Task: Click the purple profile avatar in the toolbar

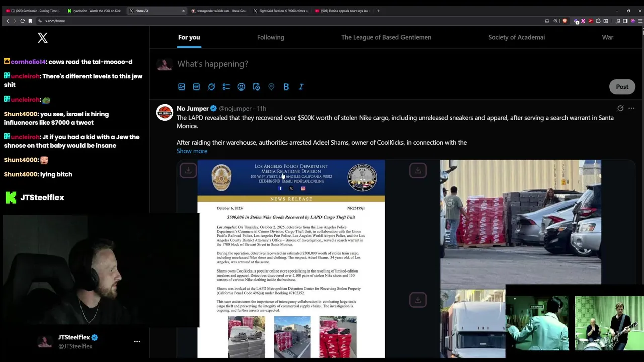Action: pos(633,21)
